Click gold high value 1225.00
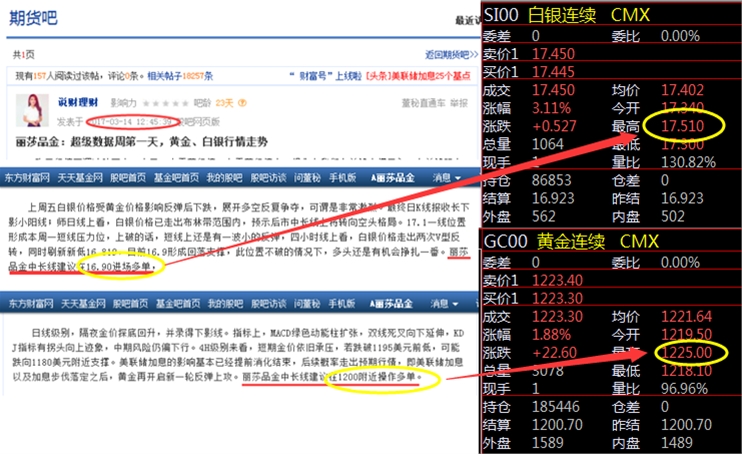The image size is (742, 454). click(686, 353)
